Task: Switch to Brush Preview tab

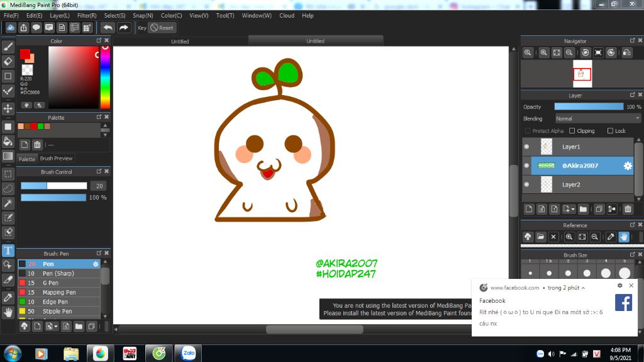Action: 56,159
